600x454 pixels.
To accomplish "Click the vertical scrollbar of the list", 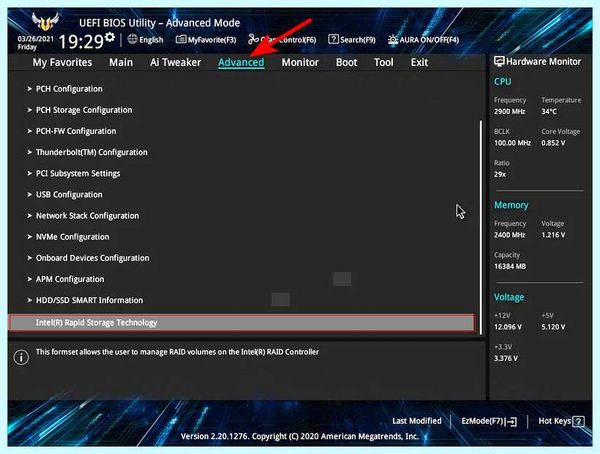I will point(481,228).
